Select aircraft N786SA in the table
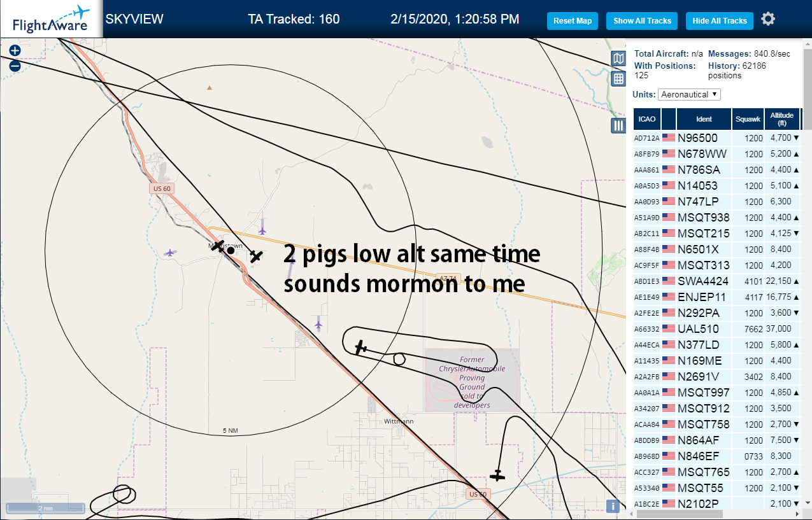Image resolution: width=812 pixels, height=520 pixels. click(717, 169)
